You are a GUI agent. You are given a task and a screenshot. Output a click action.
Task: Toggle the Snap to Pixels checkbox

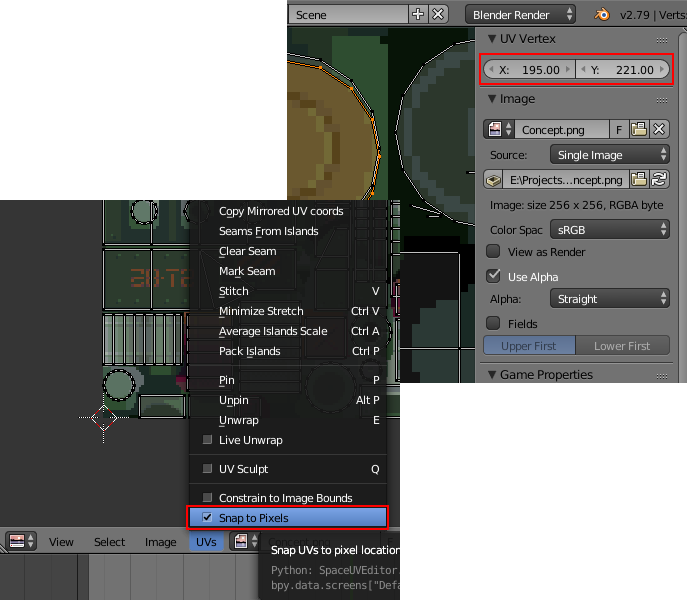(x=207, y=517)
